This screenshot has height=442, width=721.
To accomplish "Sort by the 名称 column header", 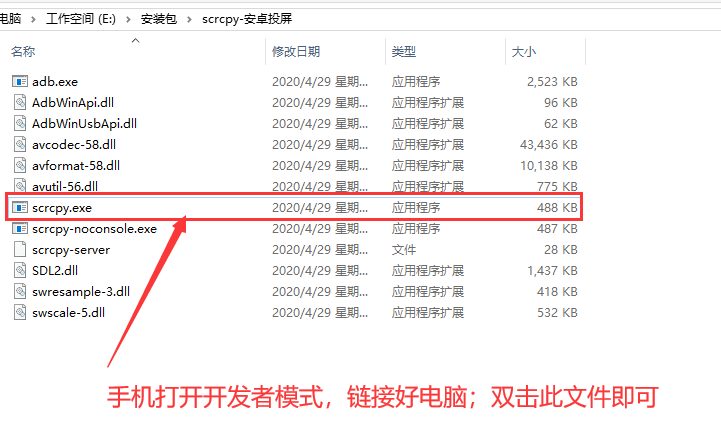I will 23,52.
